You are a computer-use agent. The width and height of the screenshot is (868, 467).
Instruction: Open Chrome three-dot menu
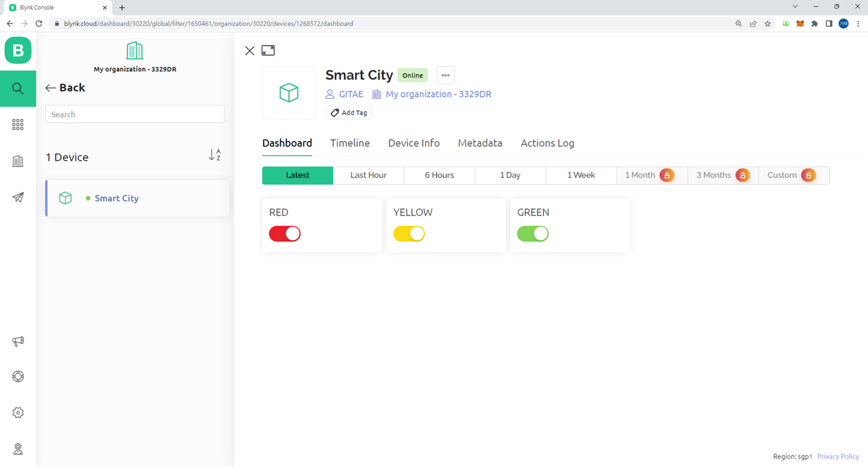[858, 24]
